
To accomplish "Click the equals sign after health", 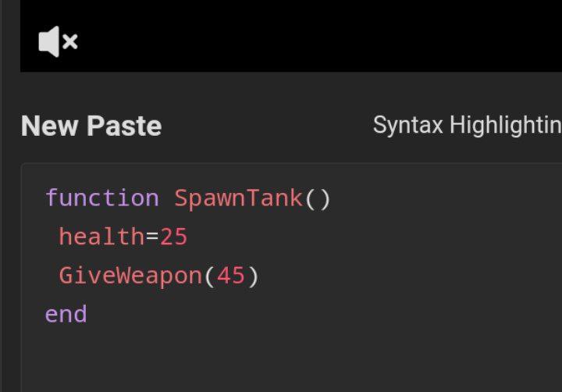I will [x=152, y=237].
